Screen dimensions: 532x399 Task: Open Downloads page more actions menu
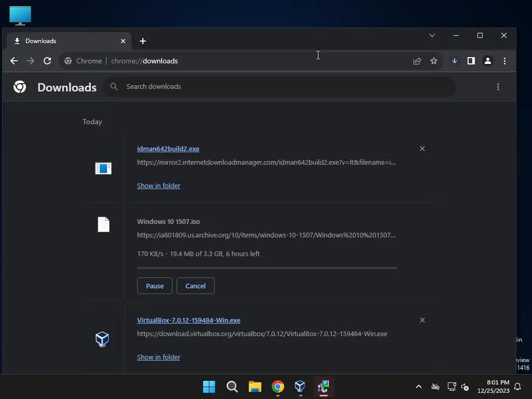(498, 87)
